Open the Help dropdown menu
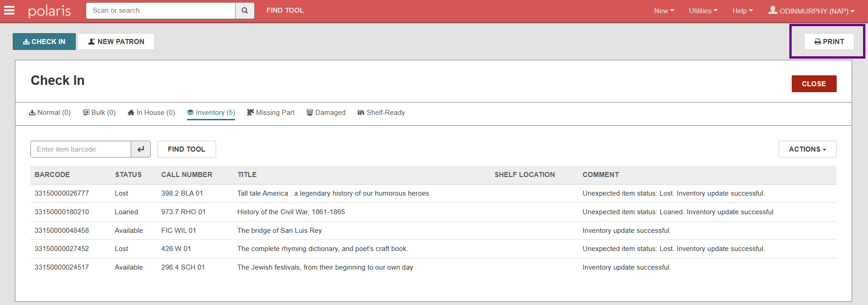Viewport: 868px width, 305px height. (742, 11)
